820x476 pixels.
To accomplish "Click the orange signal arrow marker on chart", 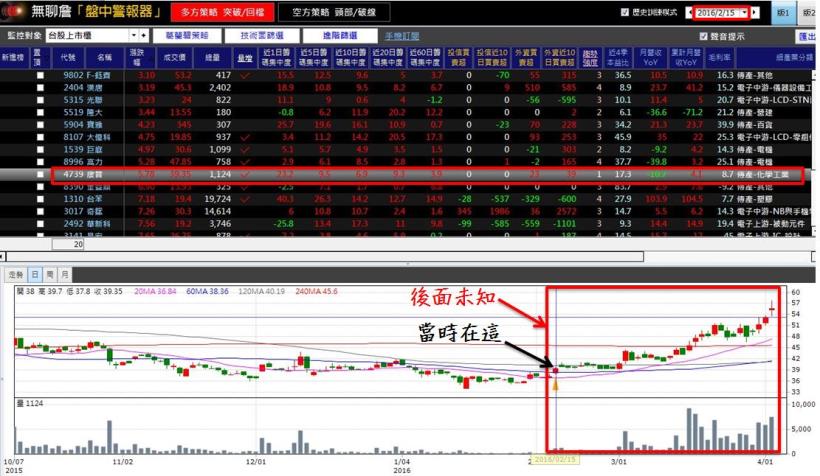I will (555, 385).
